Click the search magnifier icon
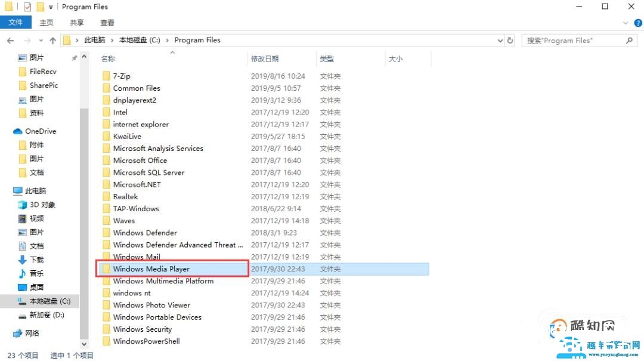Viewport: 644px width, 361px height. pos(629,41)
